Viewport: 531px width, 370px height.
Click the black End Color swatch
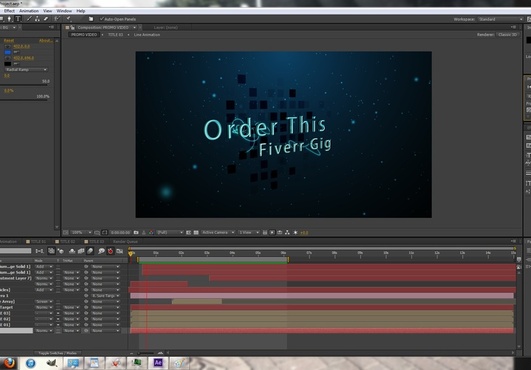pyautogui.click(x=8, y=64)
